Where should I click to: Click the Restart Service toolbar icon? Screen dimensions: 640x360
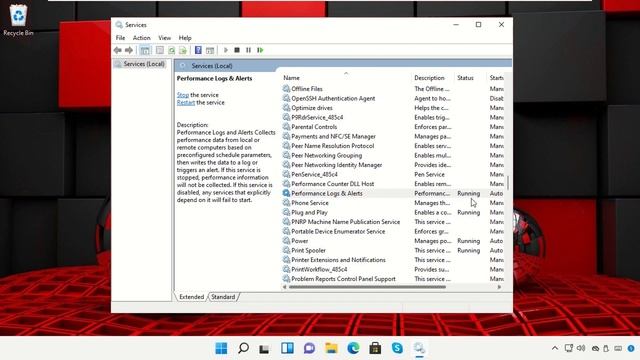(260, 50)
